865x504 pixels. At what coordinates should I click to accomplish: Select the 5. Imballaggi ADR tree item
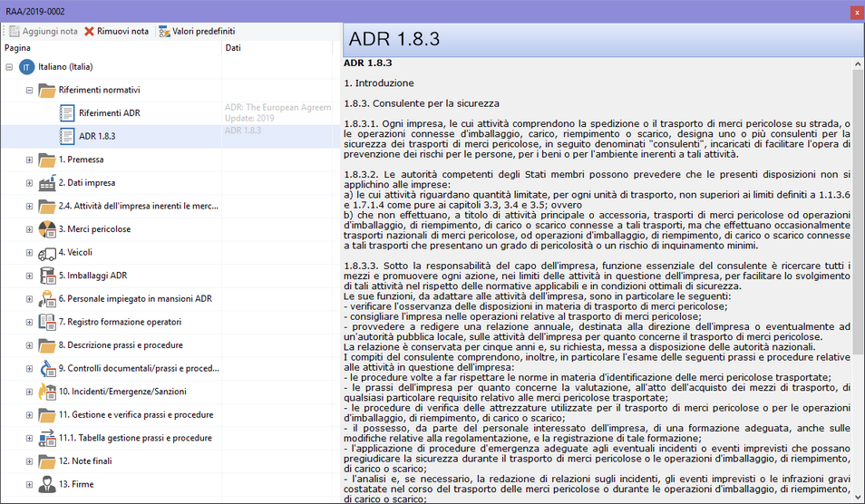[x=93, y=276]
